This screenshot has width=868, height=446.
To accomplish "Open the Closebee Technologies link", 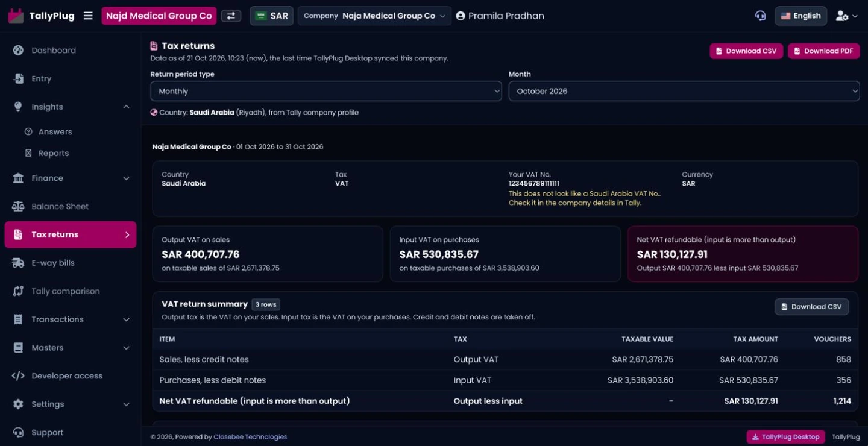I will coord(250,437).
